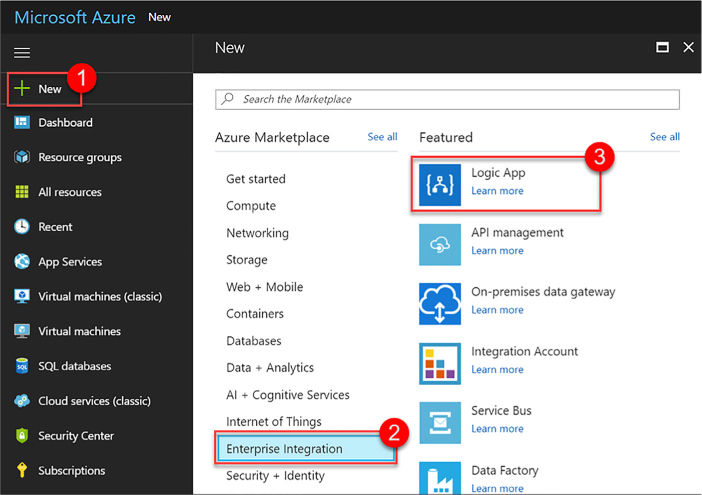The height and width of the screenshot is (495, 702).
Task: Click the SQL databases icon
Action: pyautogui.click(x=21, y=366)
